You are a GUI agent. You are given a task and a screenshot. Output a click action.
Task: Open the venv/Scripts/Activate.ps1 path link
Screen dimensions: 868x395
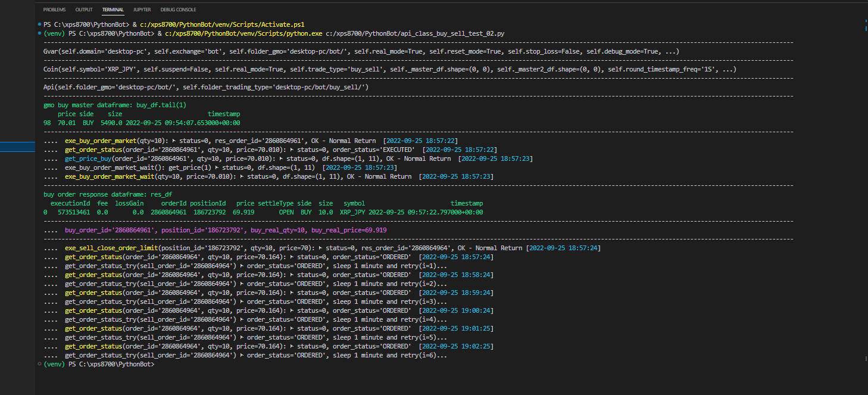tap(223, 24)
